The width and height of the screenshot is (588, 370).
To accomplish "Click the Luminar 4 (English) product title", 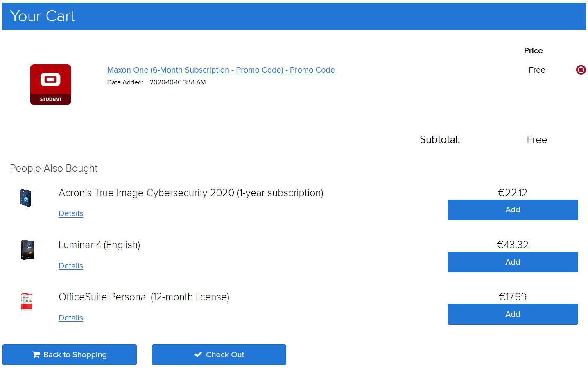I will tap(100, 245).
